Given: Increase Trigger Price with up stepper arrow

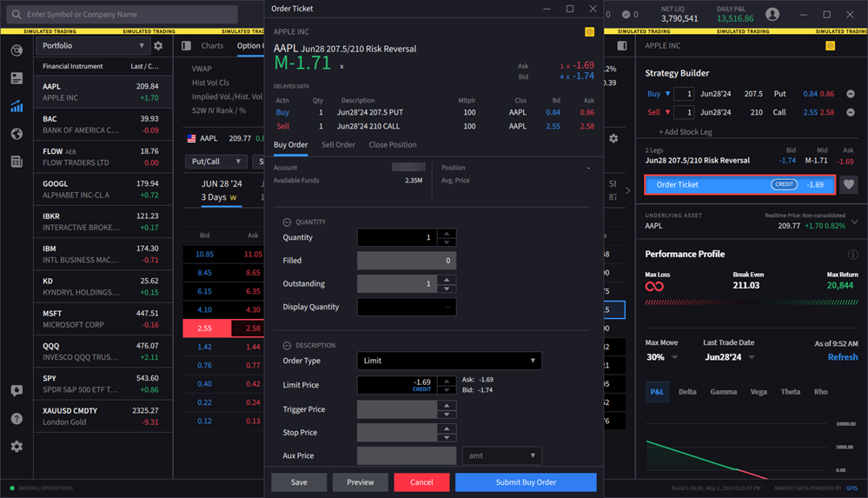Looking at the screenshot, I should [447, 405].
